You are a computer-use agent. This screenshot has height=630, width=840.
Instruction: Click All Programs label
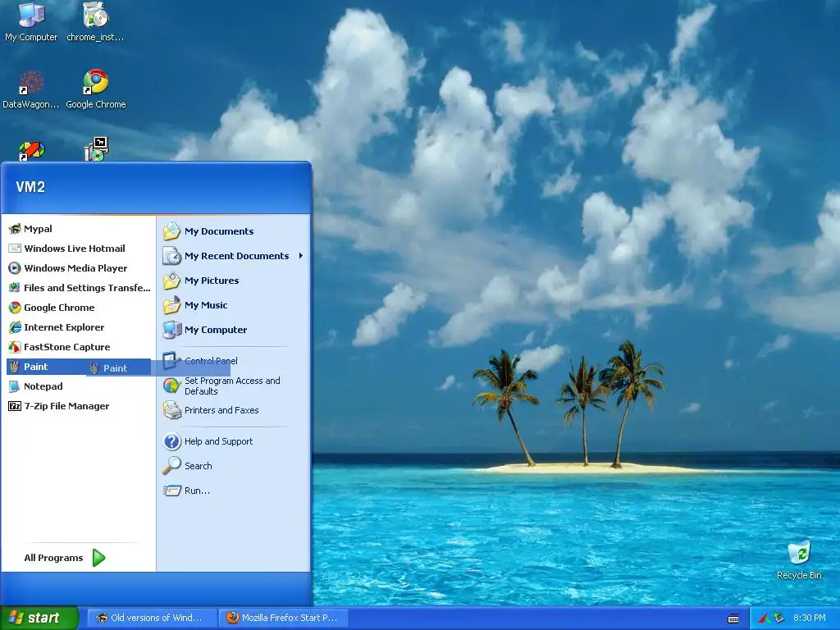53,558
